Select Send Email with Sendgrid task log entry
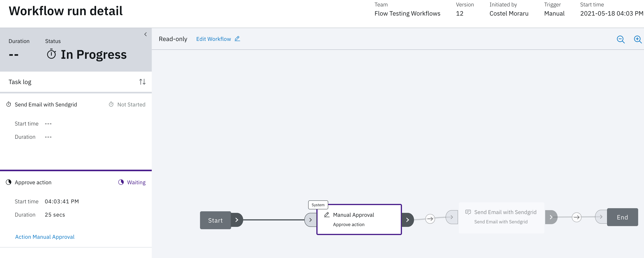Screen dimensions: 644x258 point(76,131)
